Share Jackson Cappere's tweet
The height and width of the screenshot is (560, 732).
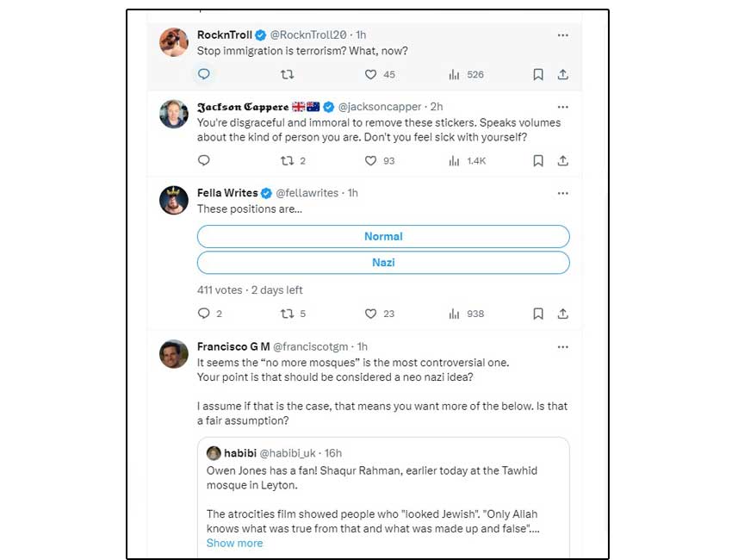tap(562, 160)
